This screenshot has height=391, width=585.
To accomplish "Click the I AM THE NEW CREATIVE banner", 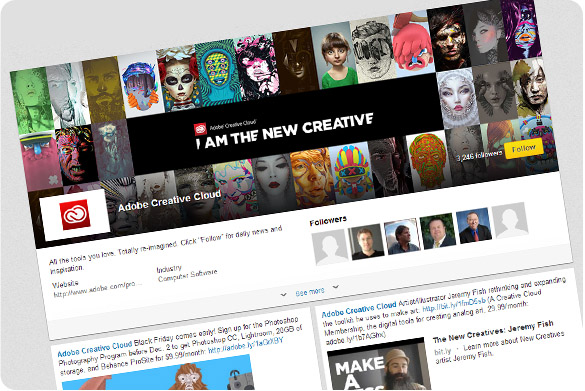I will click(x=285, y=130).
